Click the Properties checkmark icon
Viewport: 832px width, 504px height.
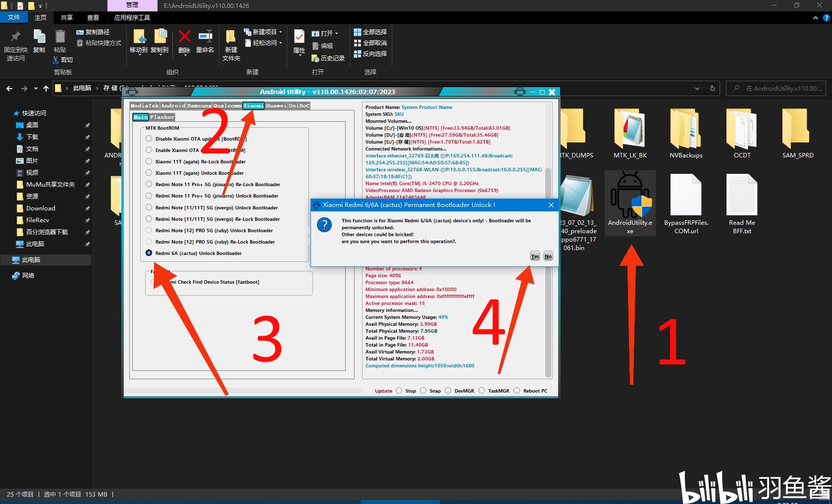coord(299,37)
